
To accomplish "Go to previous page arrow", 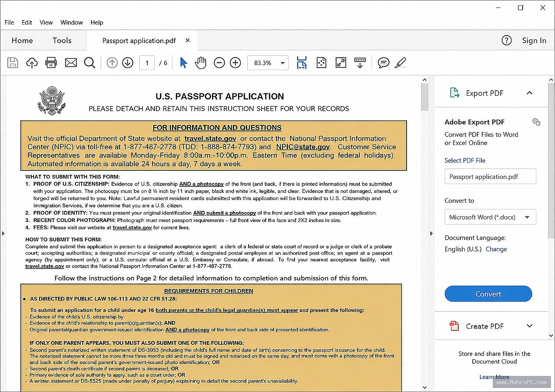I will [112, 63].
